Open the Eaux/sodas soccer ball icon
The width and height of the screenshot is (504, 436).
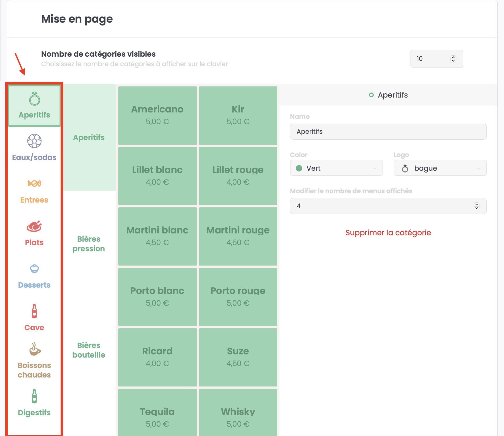coord(34,141)
